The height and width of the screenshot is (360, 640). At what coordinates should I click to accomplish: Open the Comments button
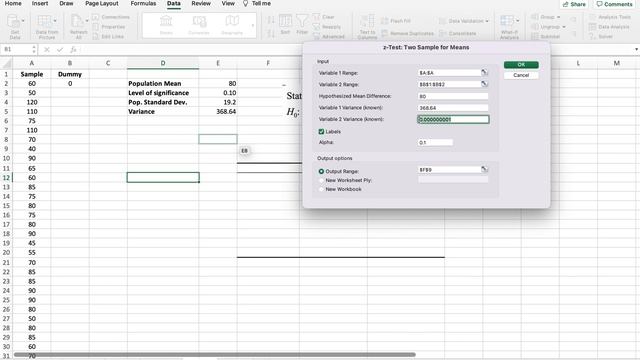[614, 4]
